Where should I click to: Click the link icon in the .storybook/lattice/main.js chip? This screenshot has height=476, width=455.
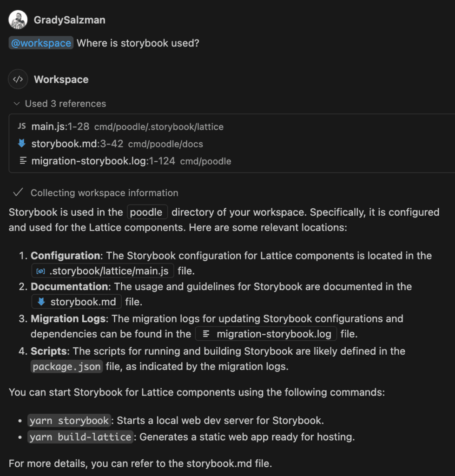tap(40, 271)
